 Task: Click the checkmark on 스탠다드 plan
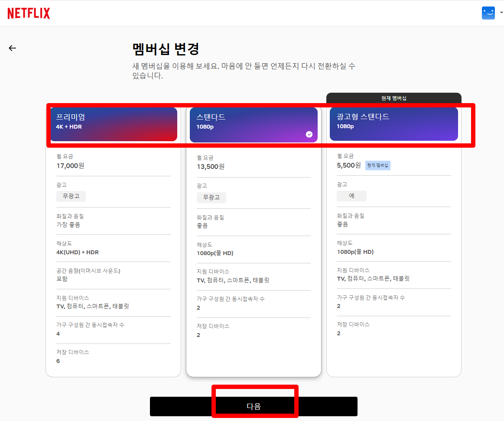309,134
